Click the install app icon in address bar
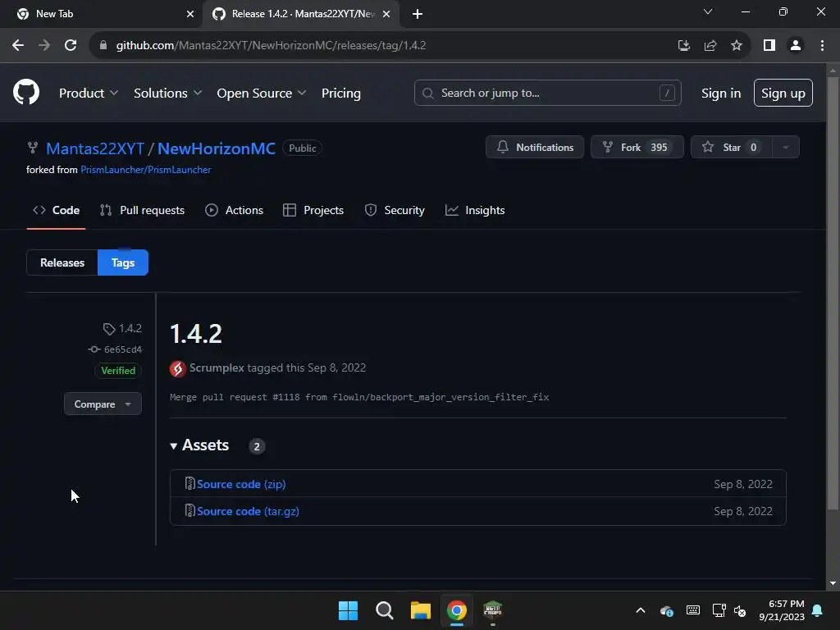Viewport: 840px width, 630px height. pos(683,46)
